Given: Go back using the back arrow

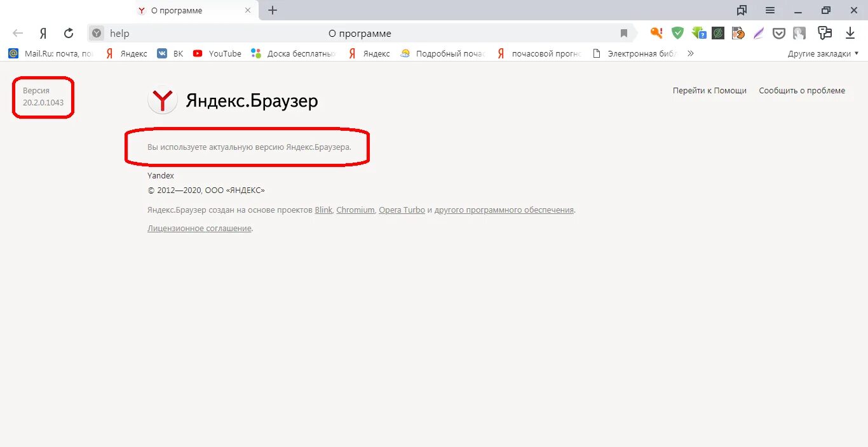Looking at the screenshot, I should (x=18, y=34).
